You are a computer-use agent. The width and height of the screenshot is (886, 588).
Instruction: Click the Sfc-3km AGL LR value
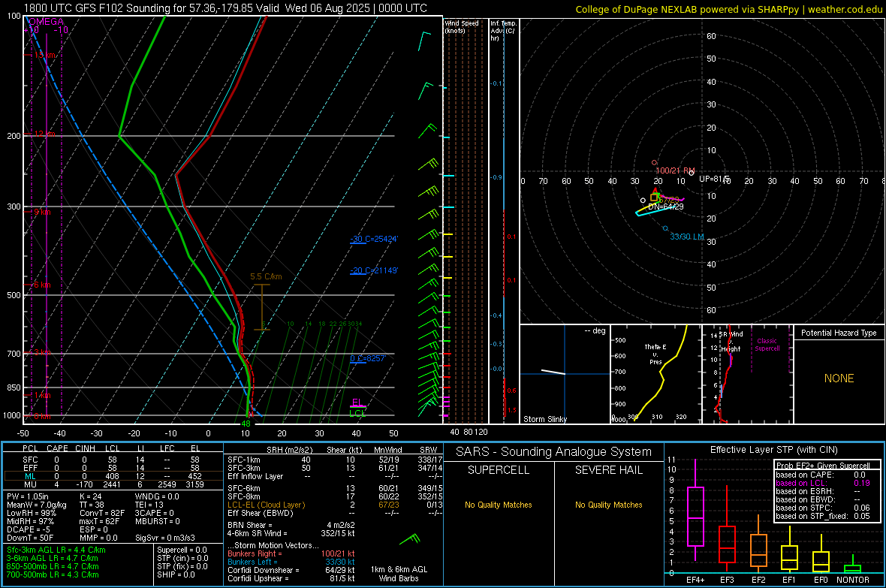point(56,550)
